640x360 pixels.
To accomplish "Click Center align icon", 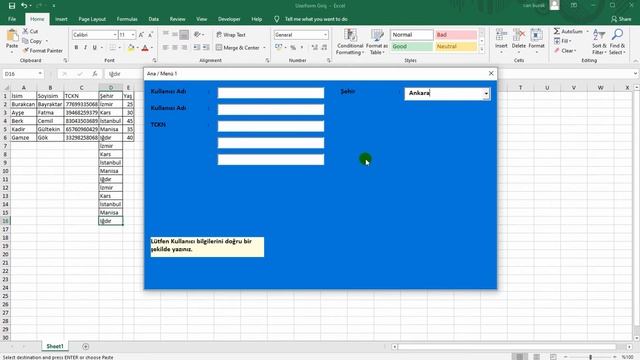I will (175, 48).
